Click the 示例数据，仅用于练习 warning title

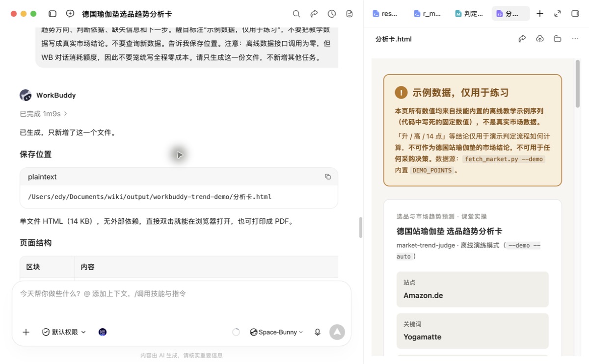pos(460,93)
